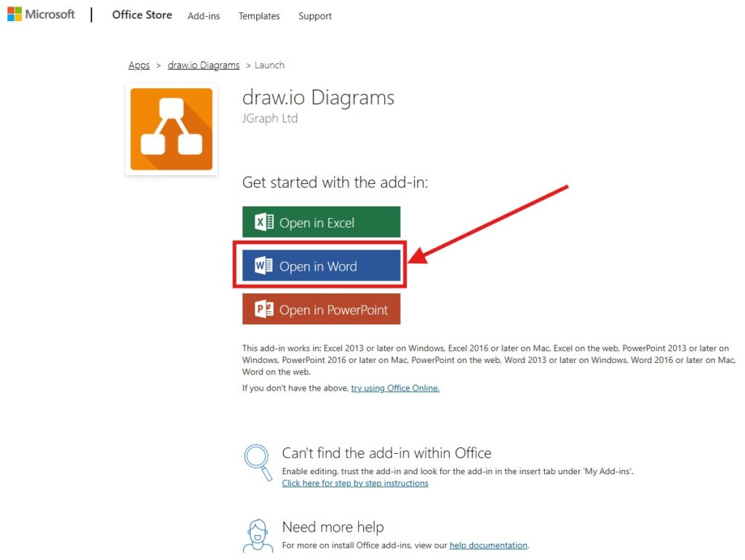Click the orange draw.io app logo

[x=171, y=129]
